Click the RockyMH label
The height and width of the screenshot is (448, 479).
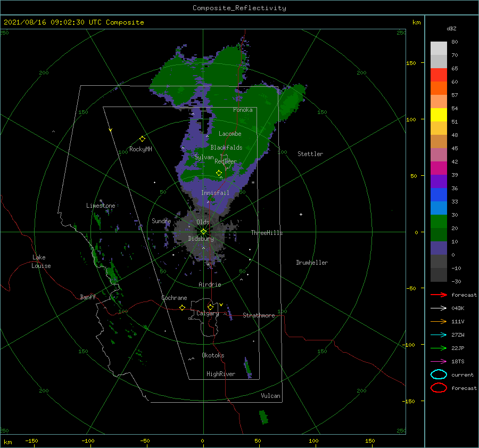point(141,149)
